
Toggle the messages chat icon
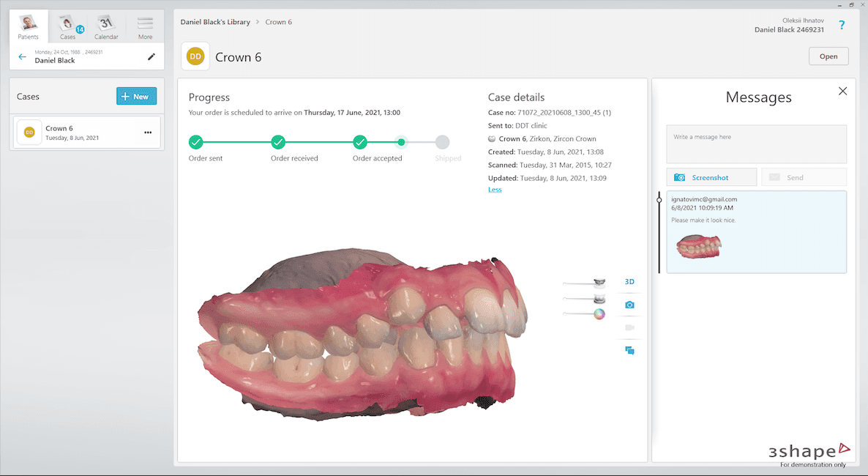pos(629,350)
